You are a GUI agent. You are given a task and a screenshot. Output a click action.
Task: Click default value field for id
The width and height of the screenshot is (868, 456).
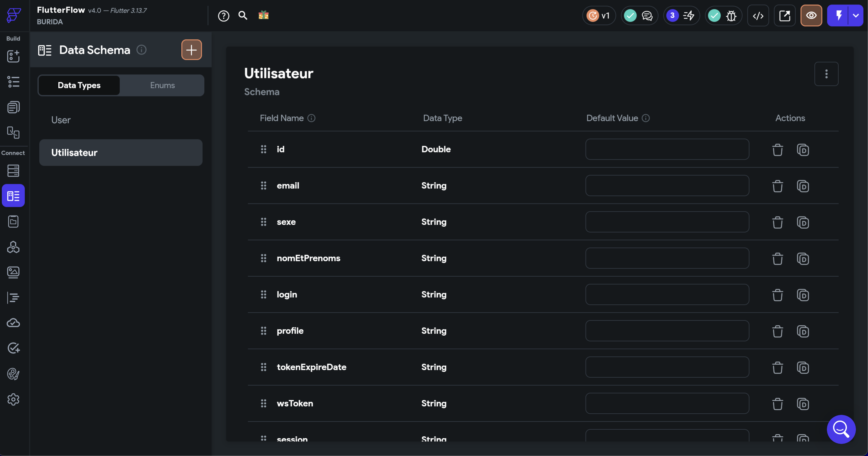tap(667, 149)
